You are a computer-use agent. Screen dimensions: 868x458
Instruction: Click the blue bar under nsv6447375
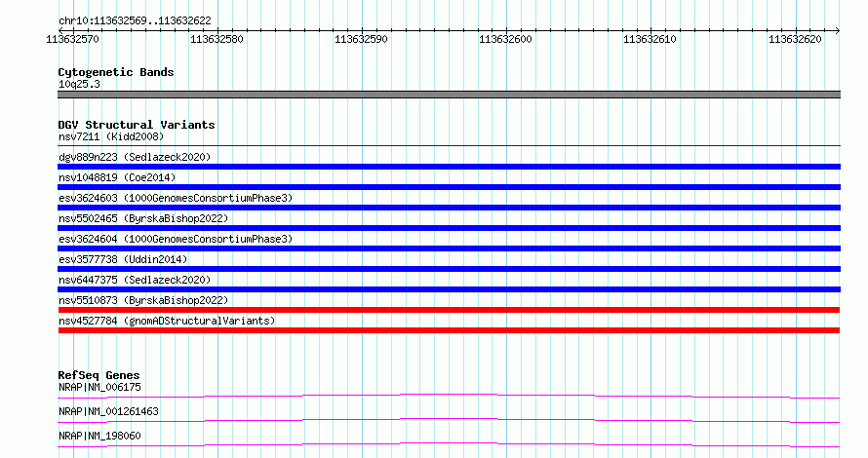[449, 289]
